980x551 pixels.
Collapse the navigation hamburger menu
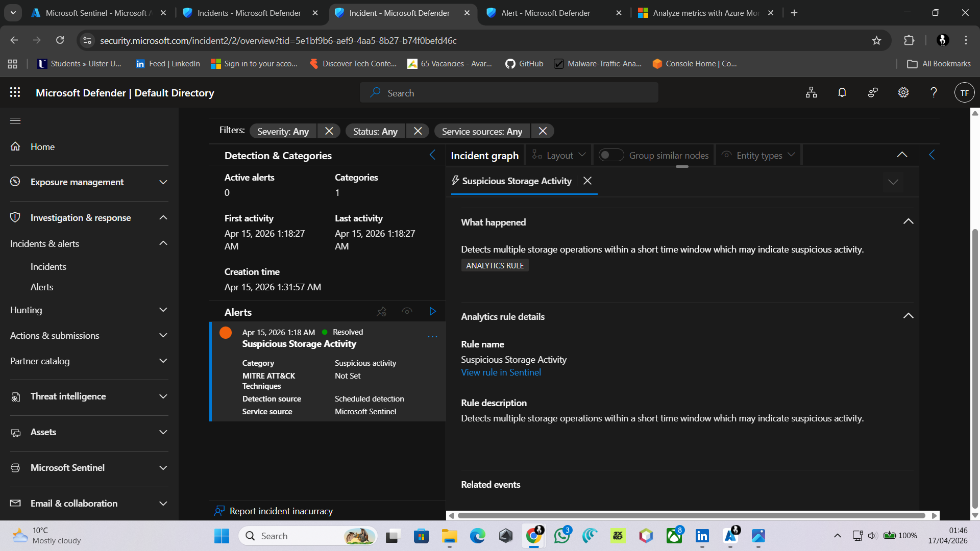[x=15, y=120]
